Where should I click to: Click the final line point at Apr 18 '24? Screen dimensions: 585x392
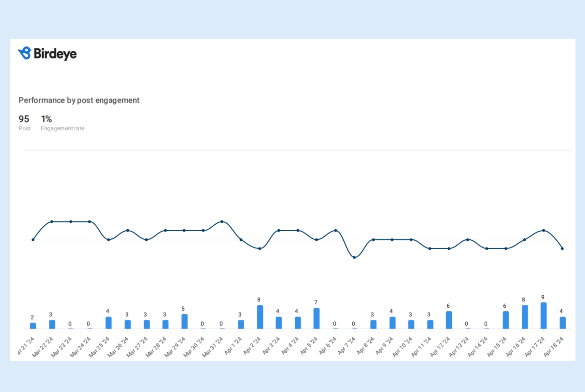pos(562,249)
